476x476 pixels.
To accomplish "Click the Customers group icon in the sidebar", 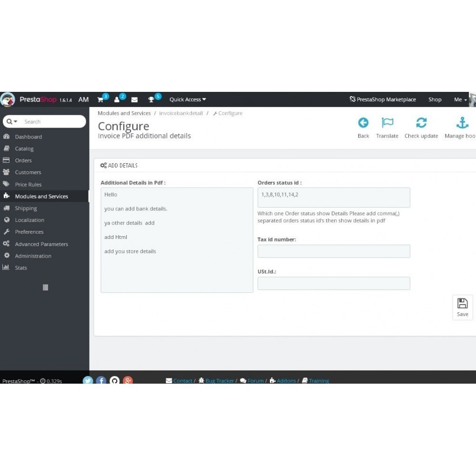I will coord(6,172).
